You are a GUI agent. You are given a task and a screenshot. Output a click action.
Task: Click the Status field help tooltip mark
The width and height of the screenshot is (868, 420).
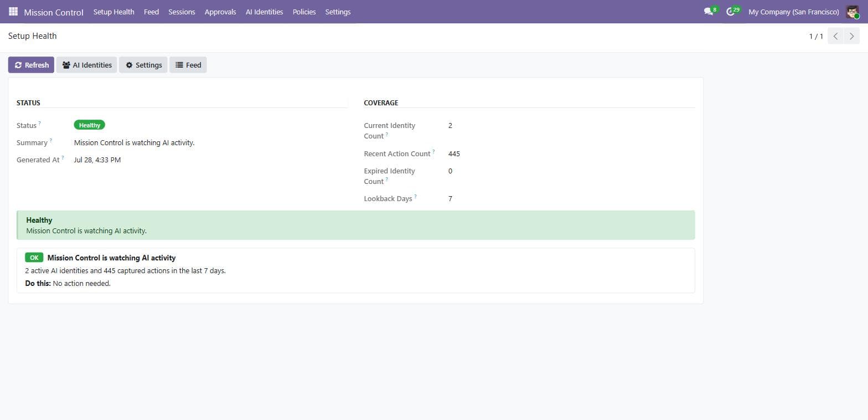pyautogui.click(x=39, y=123)
